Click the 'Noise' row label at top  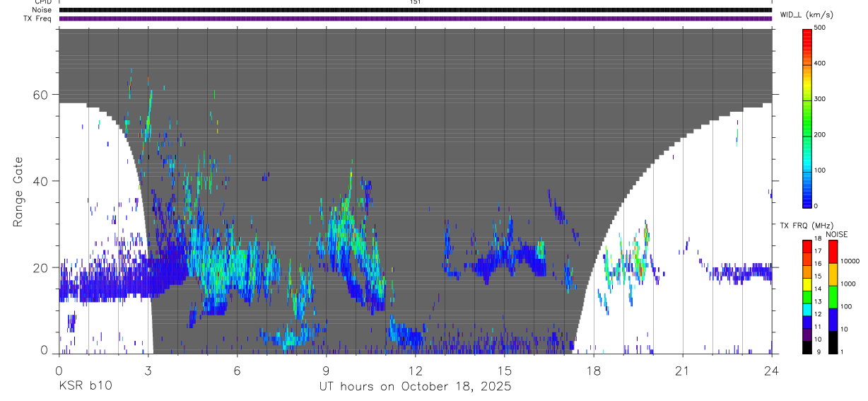42,10
